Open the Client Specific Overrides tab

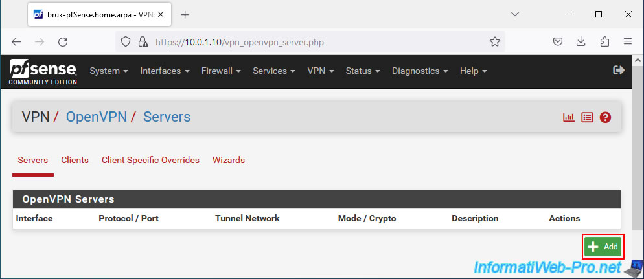[150, 160]
